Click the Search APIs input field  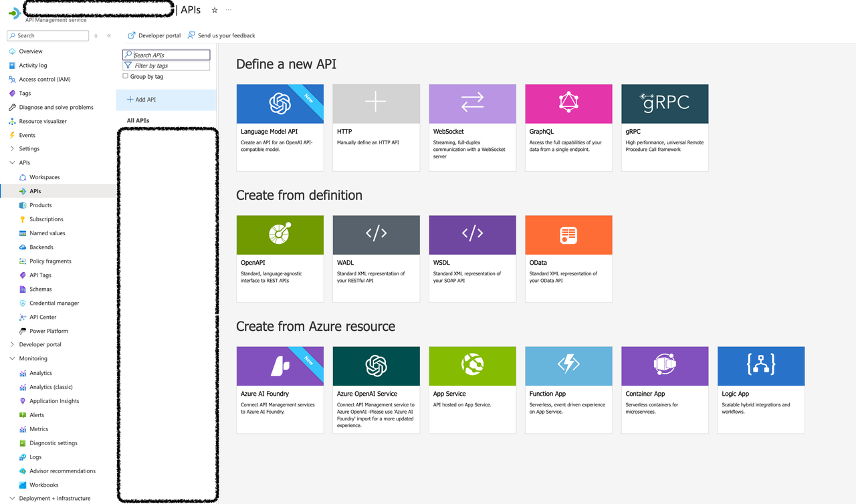coord(167,55)
